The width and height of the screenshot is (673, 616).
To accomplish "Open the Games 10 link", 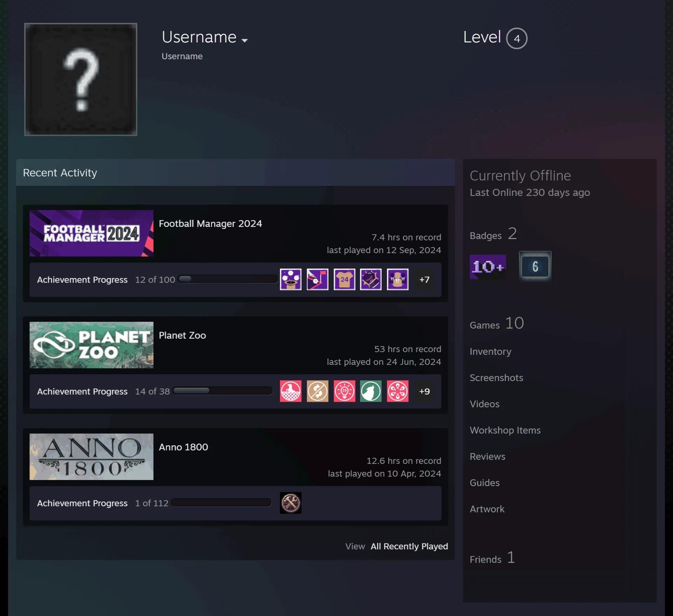I will [497, 323].
